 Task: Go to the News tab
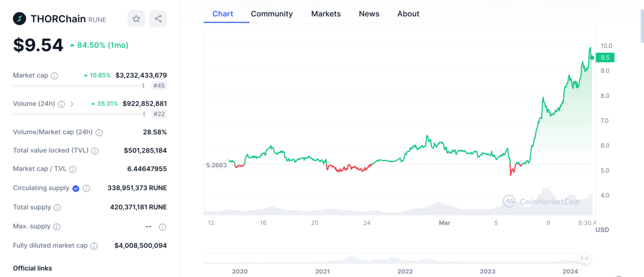click(x=369, y=14)
